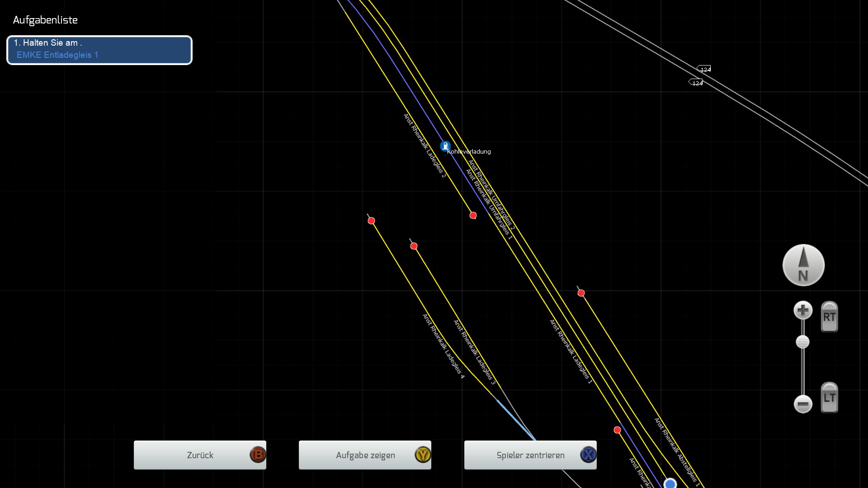The width and height of the screenshot is (868, 488).
Task: Click the lower 124 speed limit sign
Action: pos(696,83)
